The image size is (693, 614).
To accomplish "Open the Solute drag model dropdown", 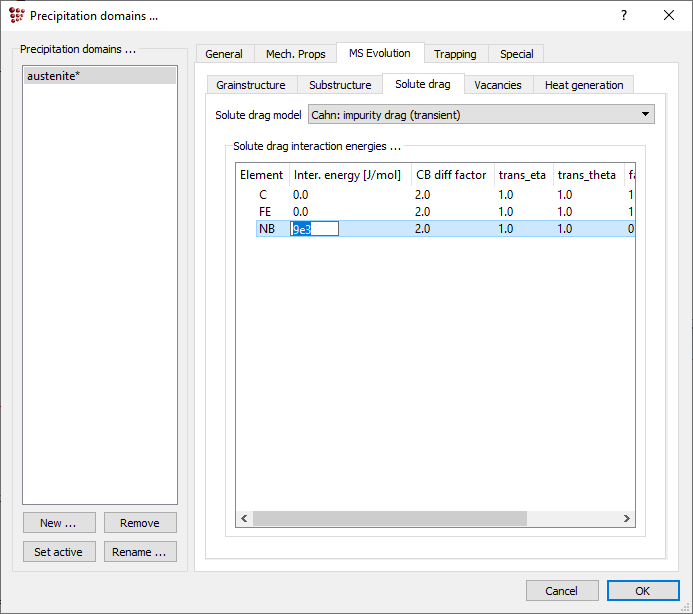I will 481,115.
